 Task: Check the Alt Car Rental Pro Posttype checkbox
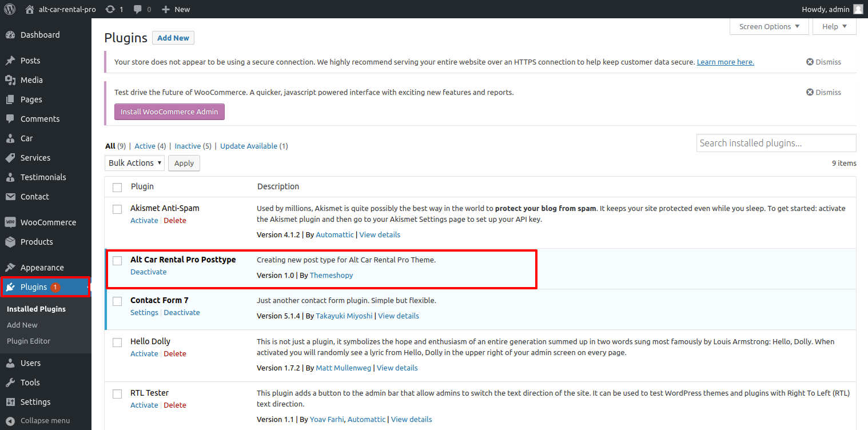pos(117,261)
